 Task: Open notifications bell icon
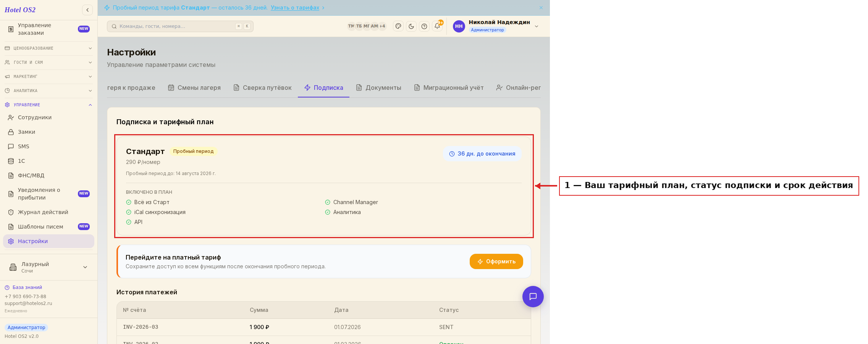[437, 26]
